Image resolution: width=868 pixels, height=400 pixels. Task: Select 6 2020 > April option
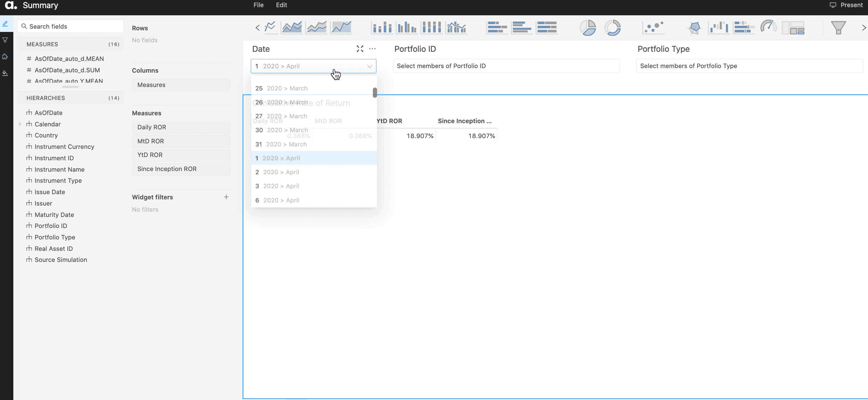[x=313, y=200]
